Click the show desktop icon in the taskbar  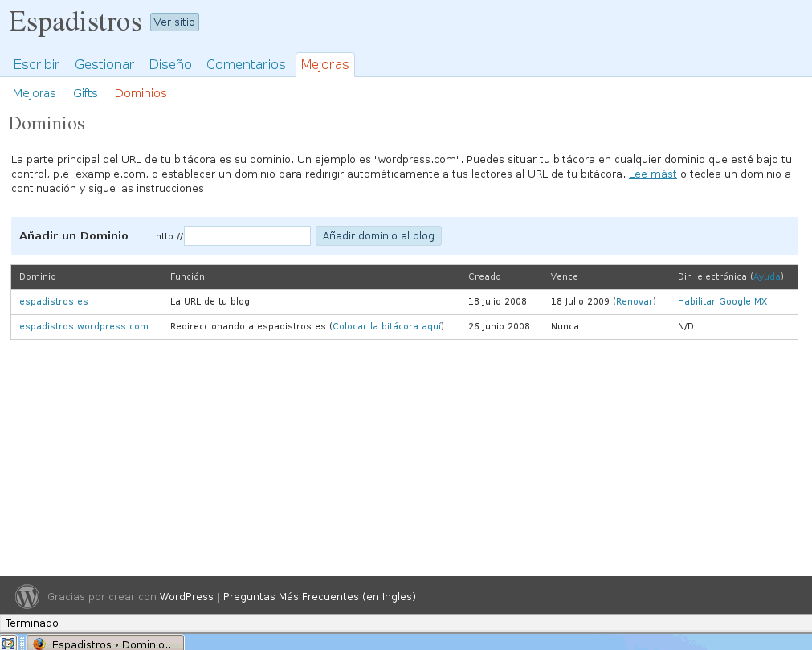click(8, 643)
